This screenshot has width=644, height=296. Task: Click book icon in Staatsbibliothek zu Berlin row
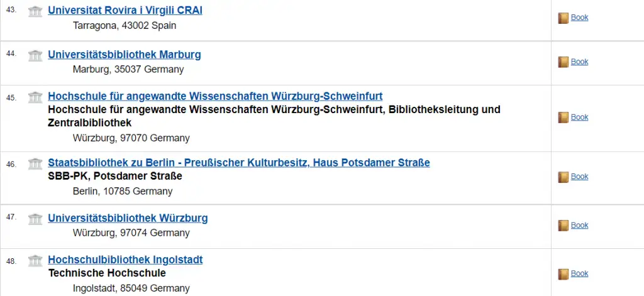563,177
